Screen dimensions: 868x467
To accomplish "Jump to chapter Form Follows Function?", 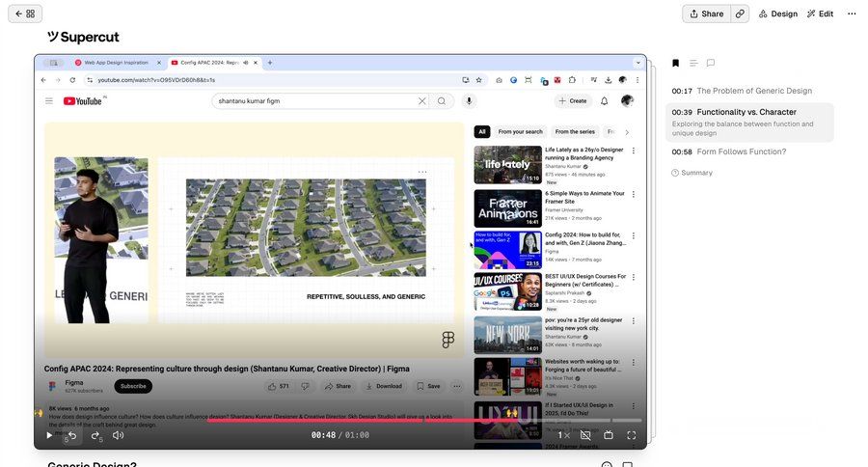I will click(x=729, y=151).
